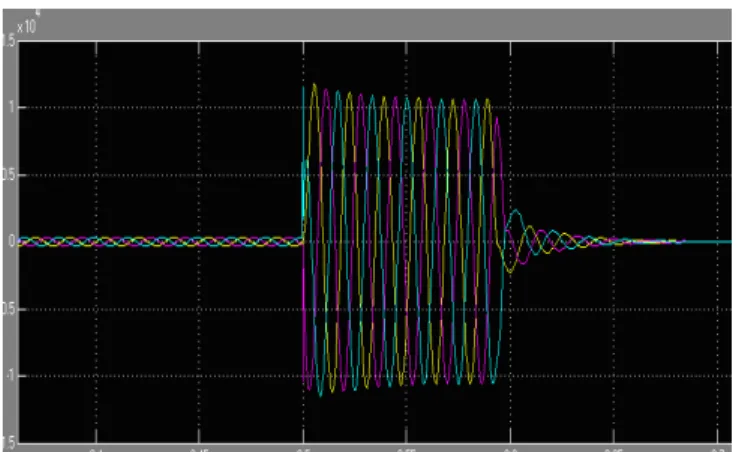
Task: Click the y-axis zero tick label
Action: click(x=11, y=241)
